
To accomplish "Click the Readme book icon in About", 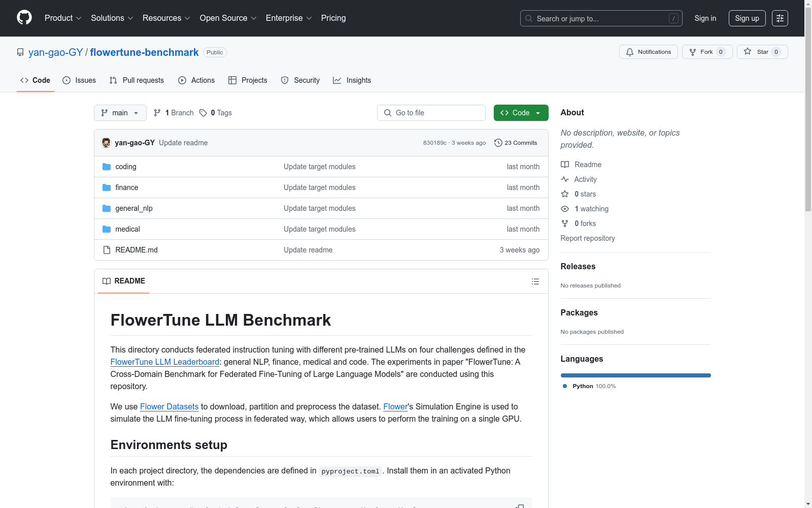I will coord(565,165).
